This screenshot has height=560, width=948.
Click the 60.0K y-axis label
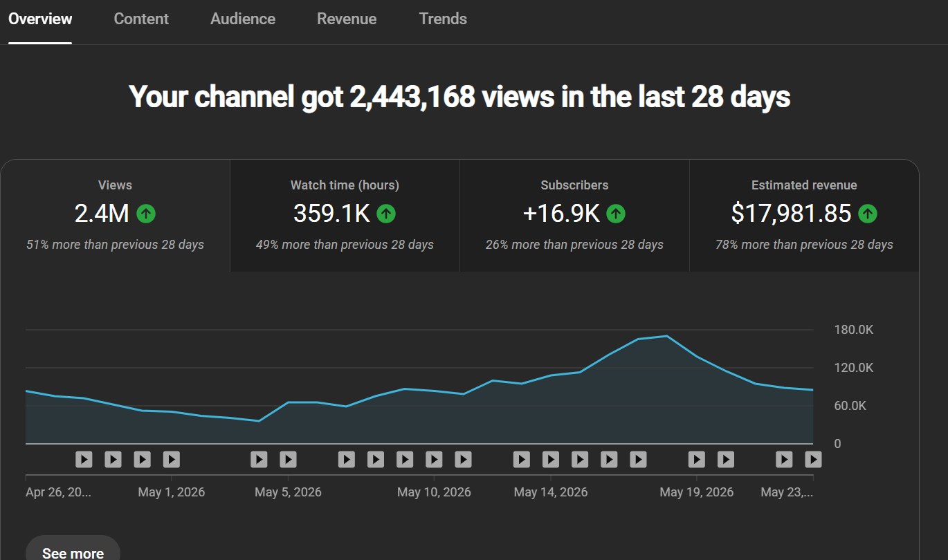coord(850,406)
